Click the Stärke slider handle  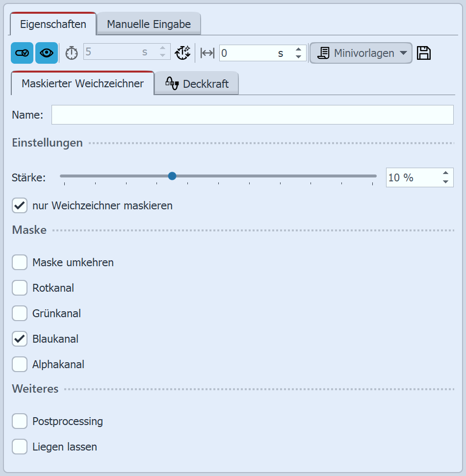[x=172, y=176]
